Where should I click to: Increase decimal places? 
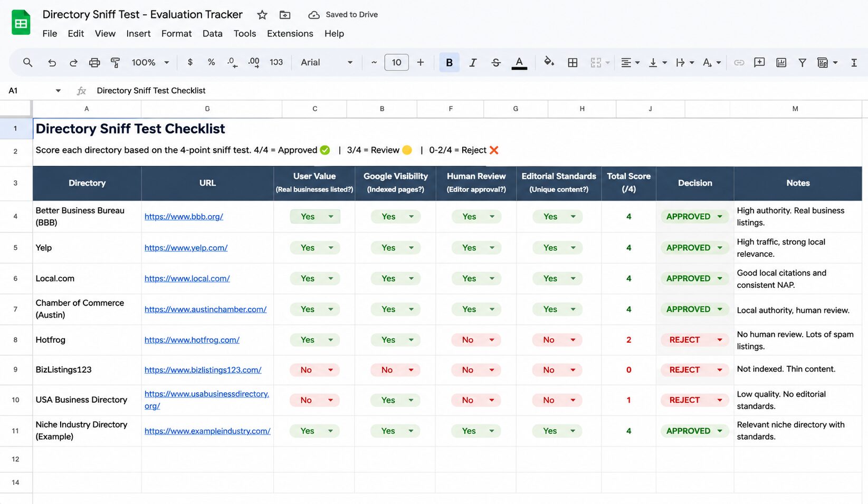click(254, 62)
